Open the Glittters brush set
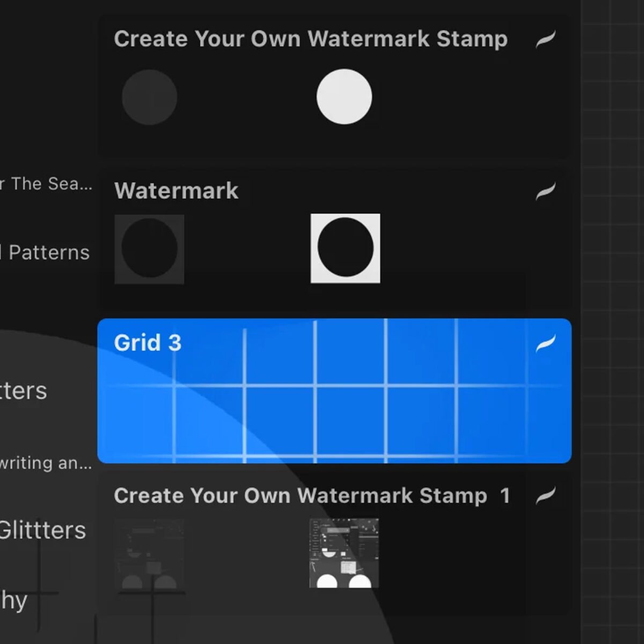The height and width of the screenshot is (644, 644). [43, 530]
